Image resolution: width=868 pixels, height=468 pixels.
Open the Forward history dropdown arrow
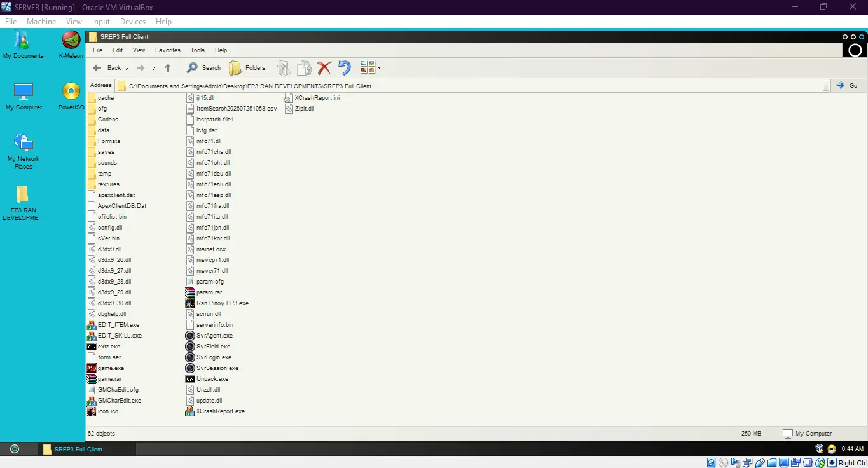pos(153,68)
